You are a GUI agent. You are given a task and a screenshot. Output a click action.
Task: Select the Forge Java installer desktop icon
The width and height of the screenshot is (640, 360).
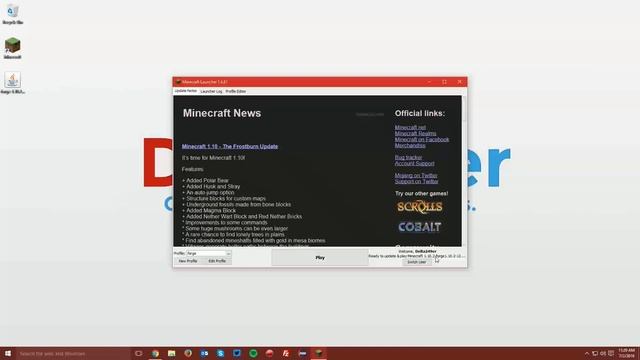tap(12, 83)
